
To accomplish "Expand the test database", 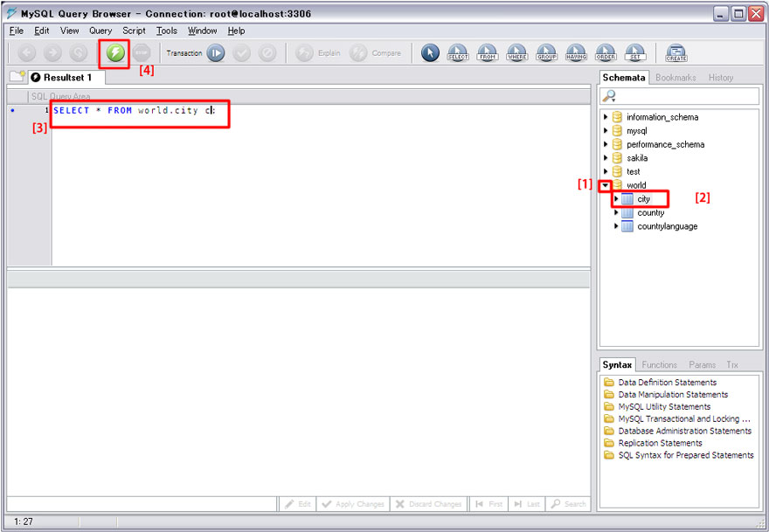I will [x=606, y=171].
